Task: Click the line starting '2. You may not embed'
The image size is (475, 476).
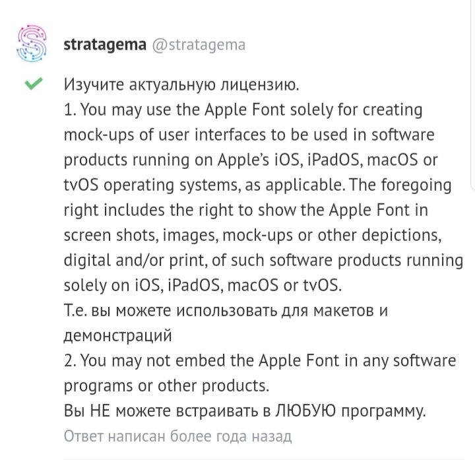Action: 260,360
